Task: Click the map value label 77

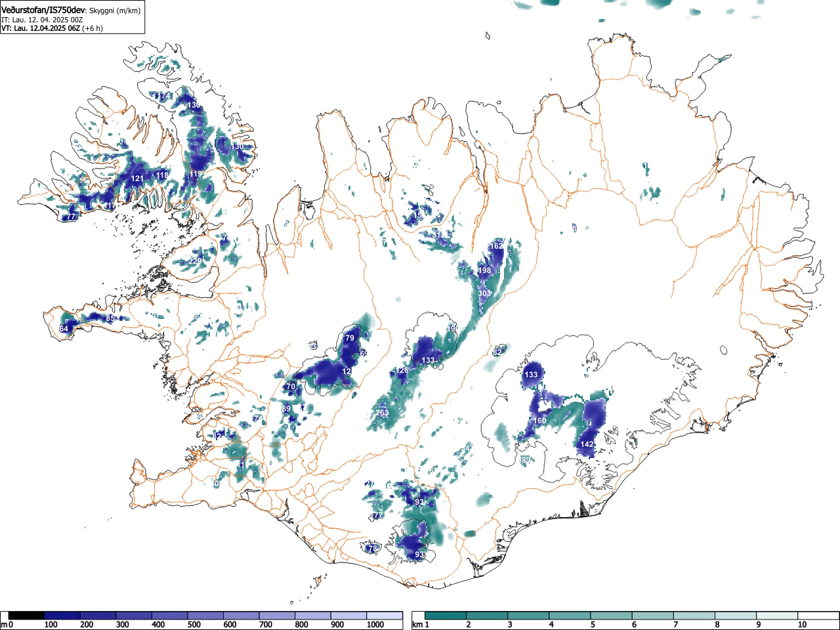Action: (72, 217)
